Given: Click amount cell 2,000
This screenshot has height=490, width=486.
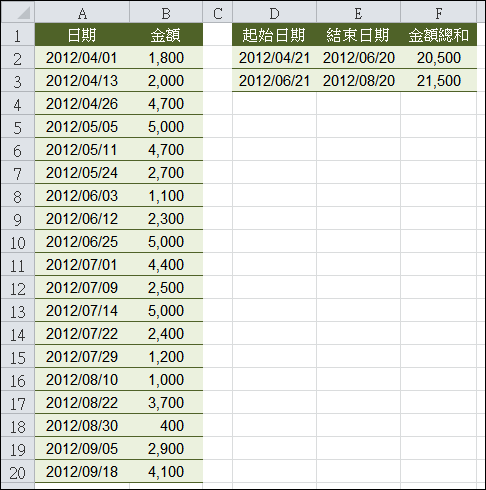Looking at the screenshot, I should click(166, 81).
